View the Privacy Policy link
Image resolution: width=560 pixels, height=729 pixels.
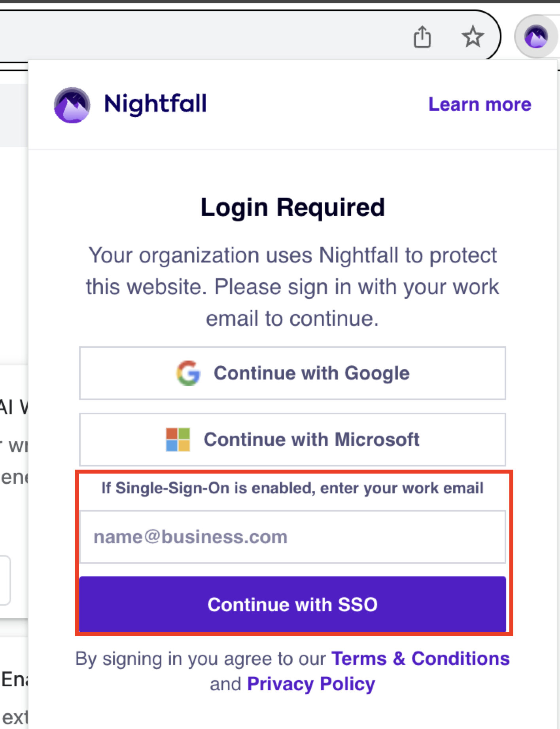point(311,684)
